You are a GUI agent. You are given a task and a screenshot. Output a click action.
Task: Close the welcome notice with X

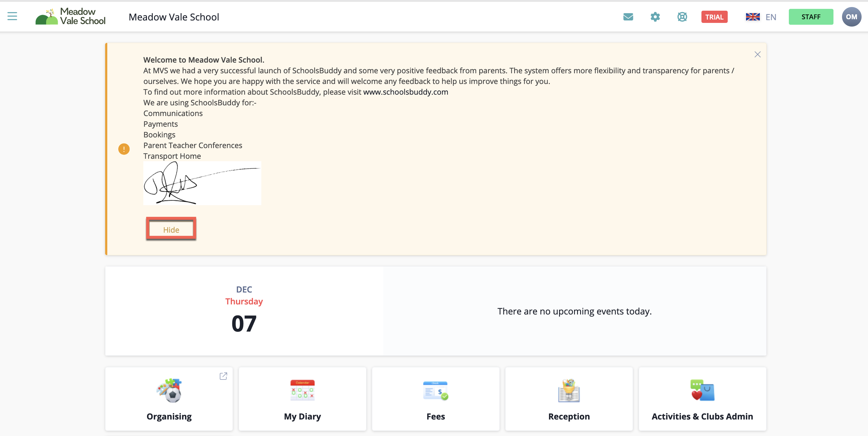pos(757,55)
